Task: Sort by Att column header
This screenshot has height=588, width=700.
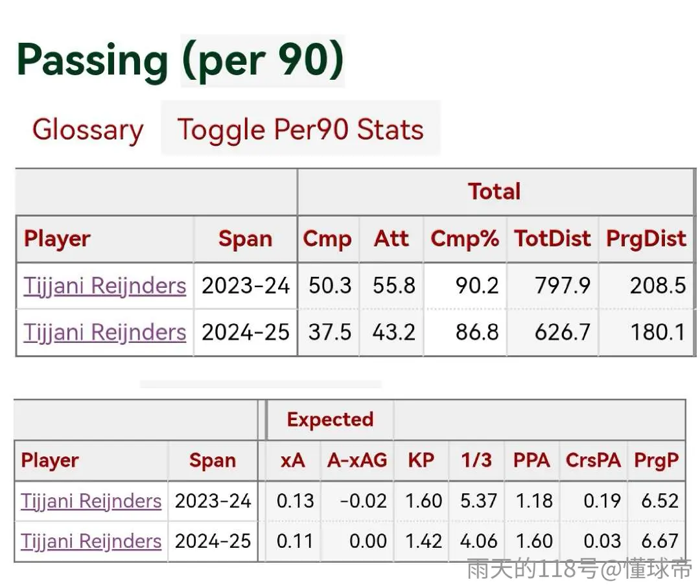Action: 391,239
